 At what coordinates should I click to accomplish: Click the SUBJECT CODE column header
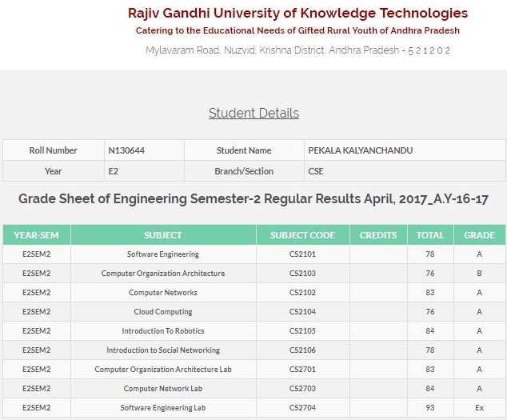[302, 235]
